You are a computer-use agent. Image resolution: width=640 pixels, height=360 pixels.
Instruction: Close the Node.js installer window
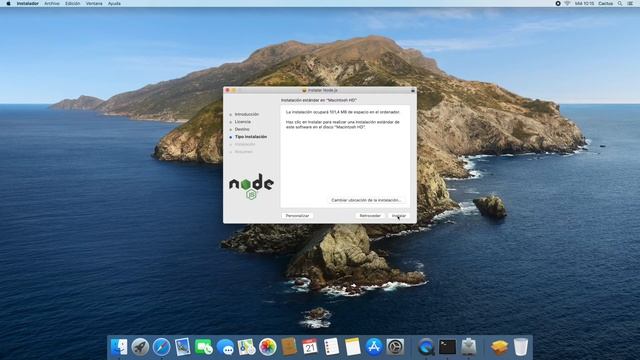pyautogui.click(x=227, y=90)
